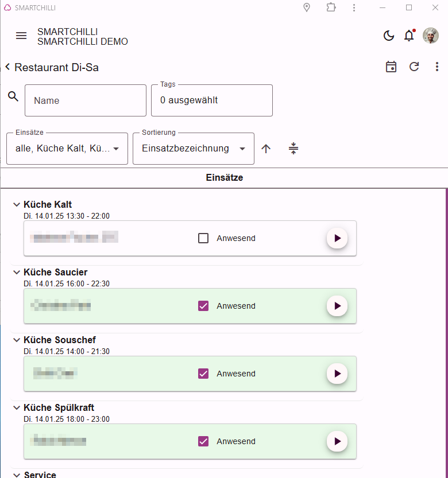Go back from Restaurant Di-Sa
Screen dimensions: 448x478
click(7, 67)
